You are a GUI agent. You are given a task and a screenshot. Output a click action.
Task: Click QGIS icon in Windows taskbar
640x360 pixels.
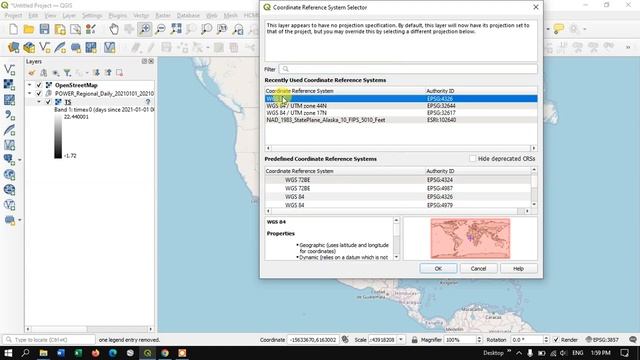click(x=147, y=353)
